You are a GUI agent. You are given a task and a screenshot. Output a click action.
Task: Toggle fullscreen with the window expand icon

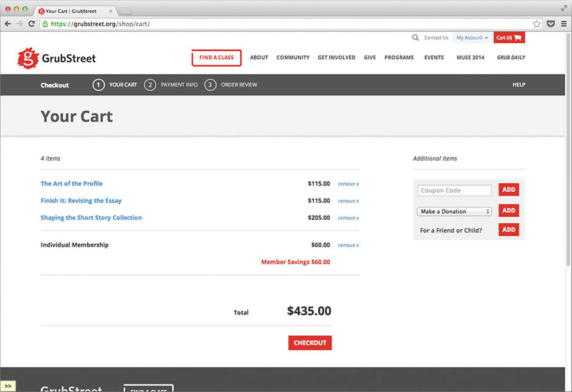563,8
